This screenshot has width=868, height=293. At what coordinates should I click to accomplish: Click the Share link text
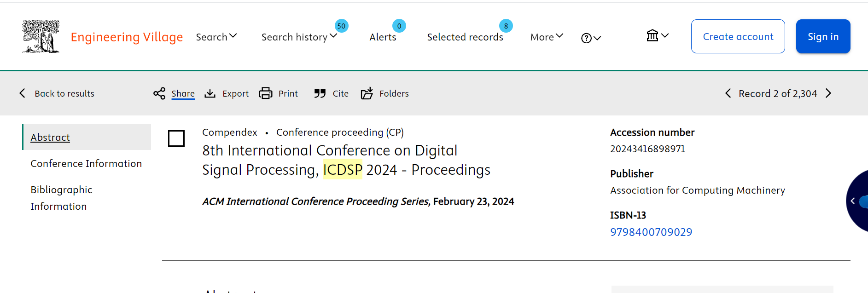click(183, 93)
